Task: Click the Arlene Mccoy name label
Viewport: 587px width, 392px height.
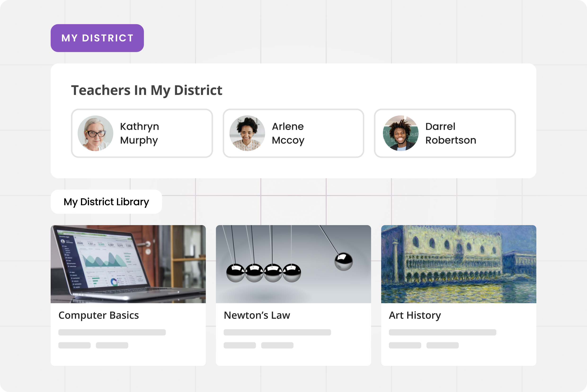Action: click(288, 133)
